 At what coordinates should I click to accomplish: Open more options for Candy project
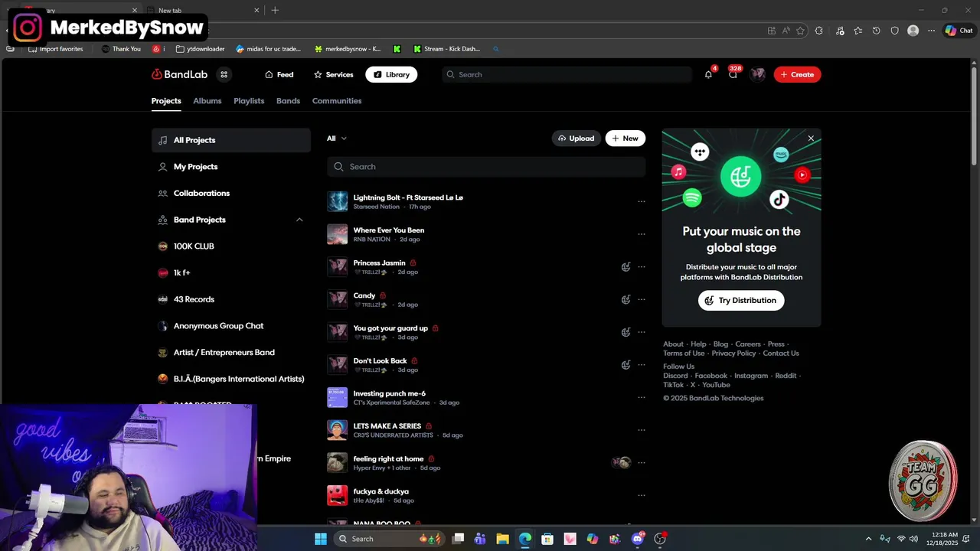[x=642, y=300]
